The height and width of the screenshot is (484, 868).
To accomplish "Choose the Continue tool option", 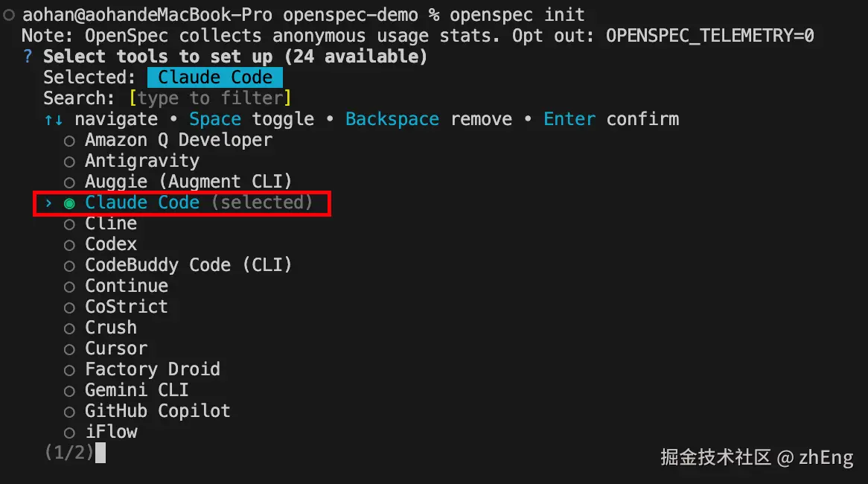I will pyautogui.click(x=127, y=287).
